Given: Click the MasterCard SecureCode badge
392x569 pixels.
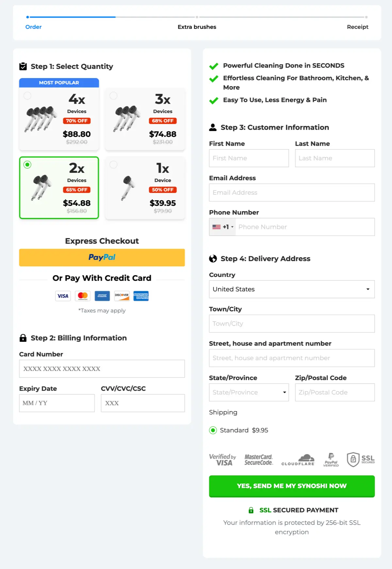Looking at the screenshot, I should 258,460.
